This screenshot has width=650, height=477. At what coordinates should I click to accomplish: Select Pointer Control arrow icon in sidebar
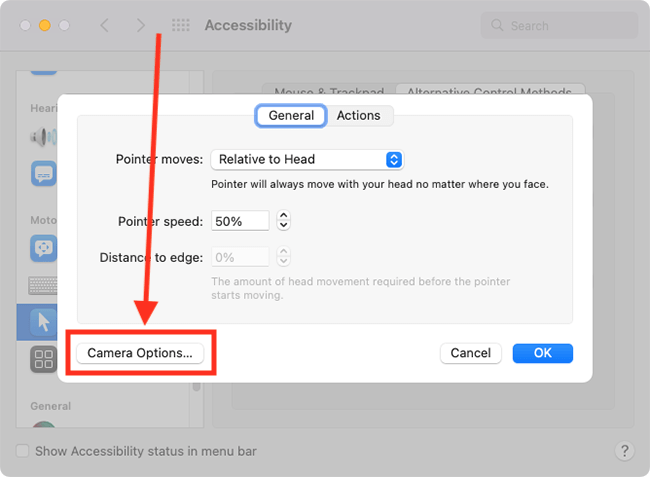[44, 322]
